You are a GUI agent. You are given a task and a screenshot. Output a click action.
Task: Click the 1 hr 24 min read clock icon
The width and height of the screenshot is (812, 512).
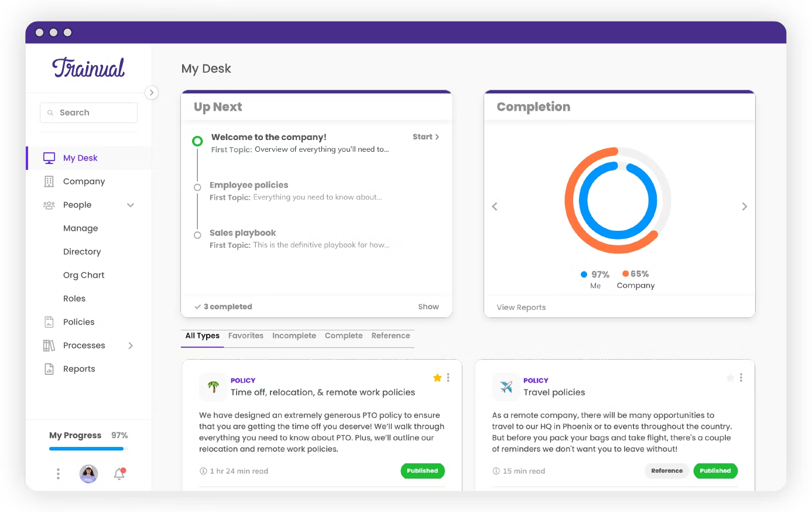(x=203, y=471)
